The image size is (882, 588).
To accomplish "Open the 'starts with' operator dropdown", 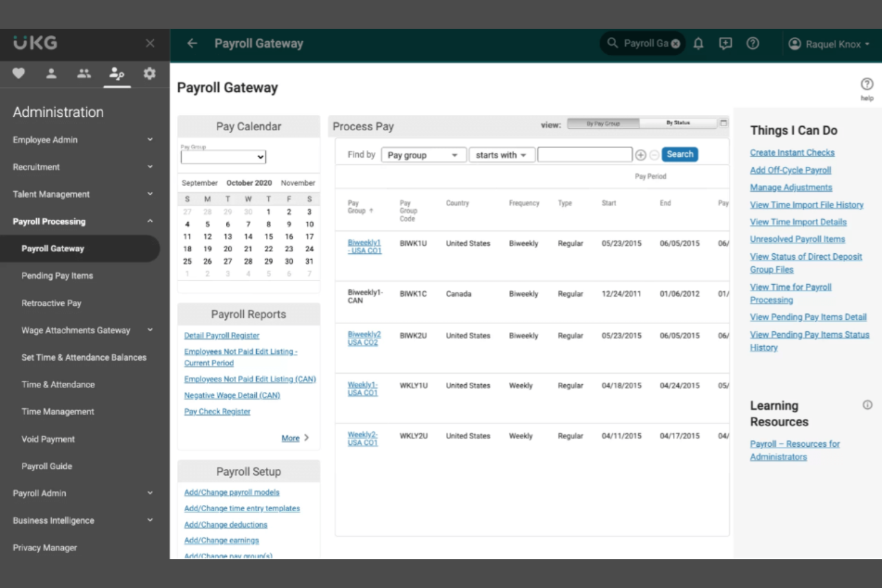I will pyautogui.click(x=501, y=155).
